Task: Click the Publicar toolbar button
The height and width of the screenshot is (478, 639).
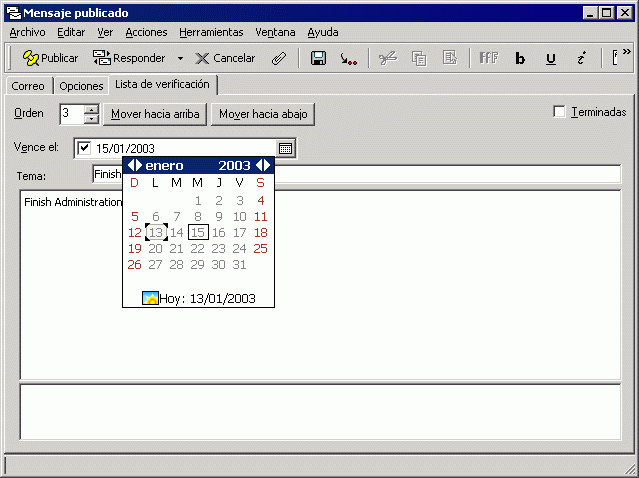Action: click(50, 58)
